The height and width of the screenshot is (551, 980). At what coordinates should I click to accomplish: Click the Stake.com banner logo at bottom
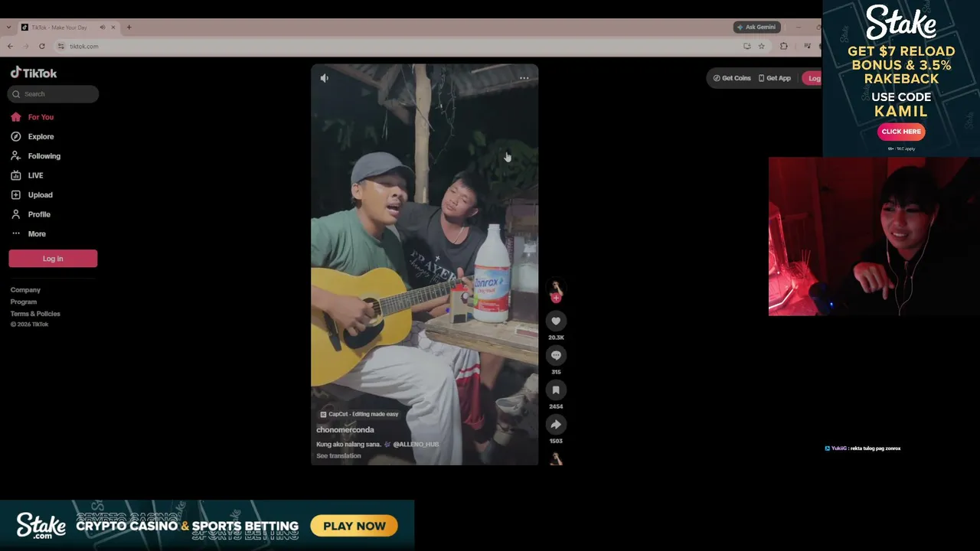41,526
